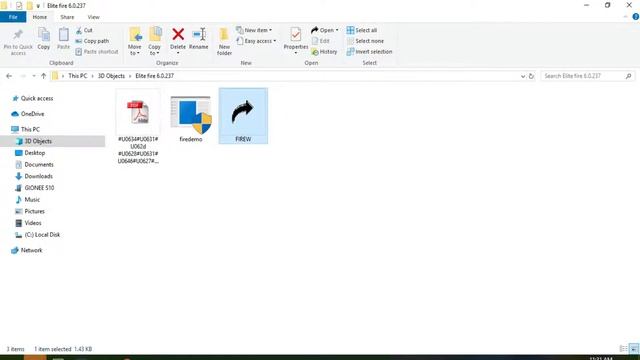Create a New folder
This screenshot has height=360, width=640.
(224, 42)
